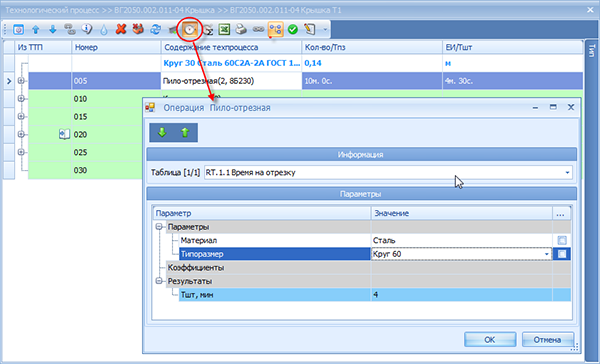This screenshot has height=364, width=600.
Task: Delete with the red X icon
Action: (x=121, y=29)
